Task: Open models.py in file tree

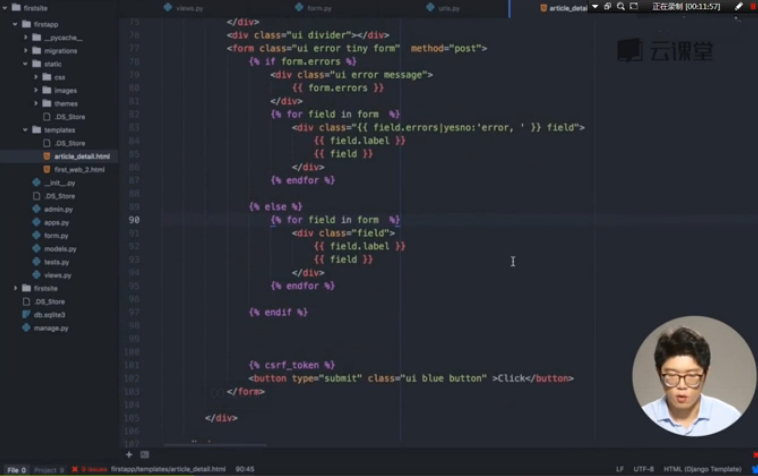Action: click(60, 249)
